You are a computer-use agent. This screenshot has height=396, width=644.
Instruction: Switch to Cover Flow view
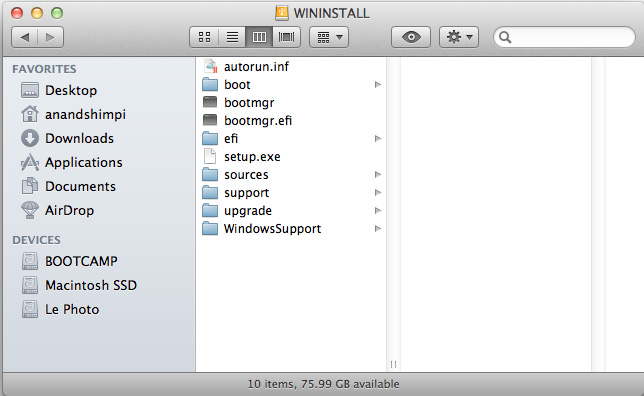tap(286, 37)
